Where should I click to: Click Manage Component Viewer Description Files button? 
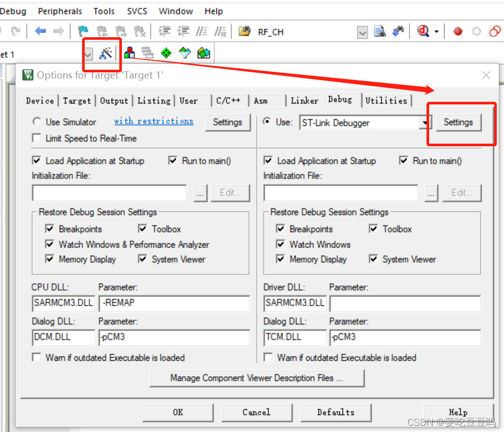click(x=257, y=378)
